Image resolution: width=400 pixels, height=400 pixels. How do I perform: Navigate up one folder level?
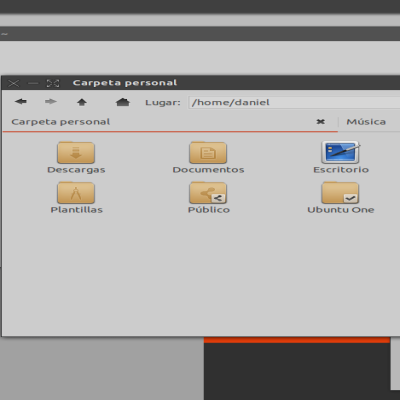[82, 102]
